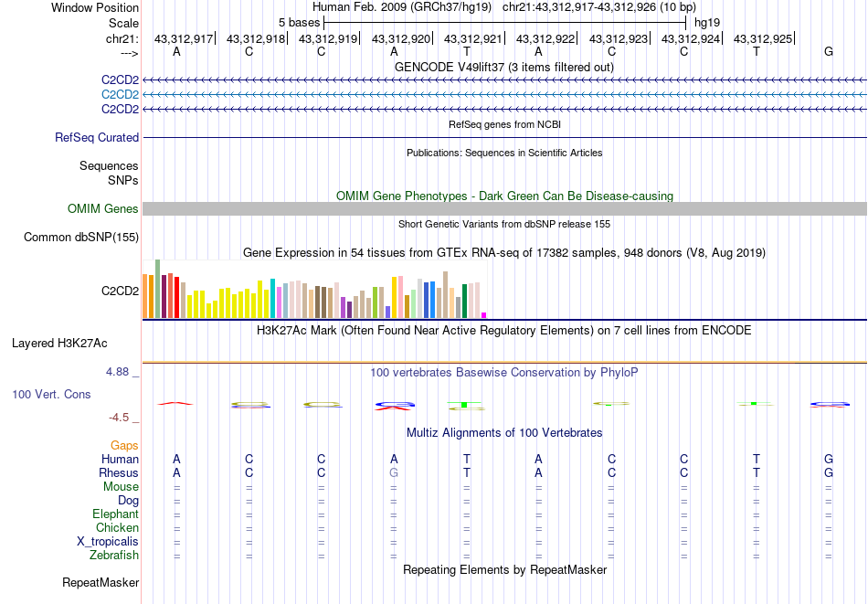The width and height of the screenshot is (868, 604).
Task: Click the Gaps row label
Action: point(124,446)
